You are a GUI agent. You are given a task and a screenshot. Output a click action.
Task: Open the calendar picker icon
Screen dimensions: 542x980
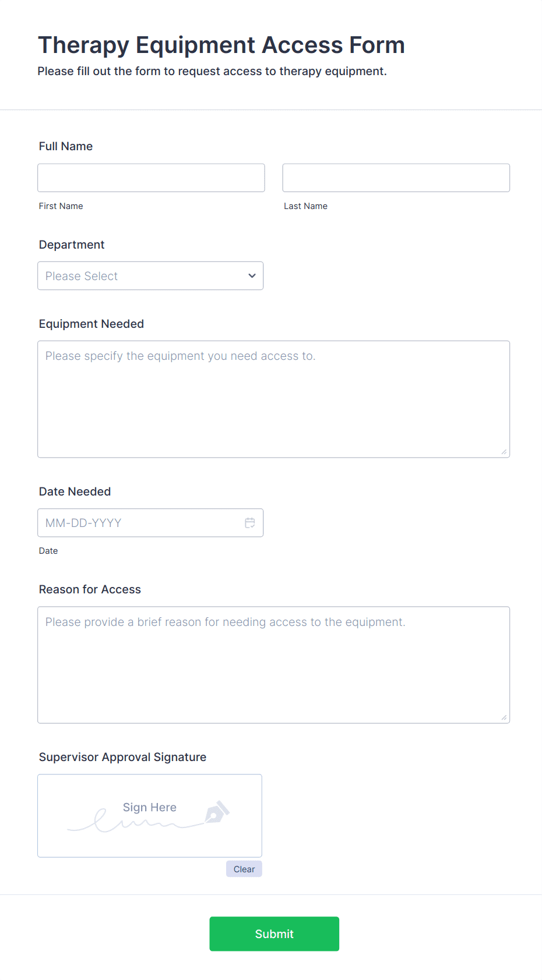point(250,523)
